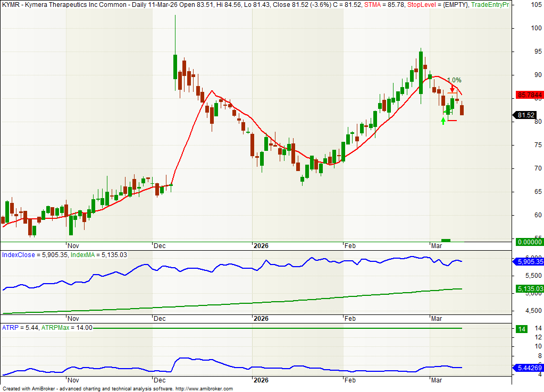The height and width of the screenshot is (392, 544).
Task: Click the ATRPMax label in bottom pane
Action: pos(54,327)
